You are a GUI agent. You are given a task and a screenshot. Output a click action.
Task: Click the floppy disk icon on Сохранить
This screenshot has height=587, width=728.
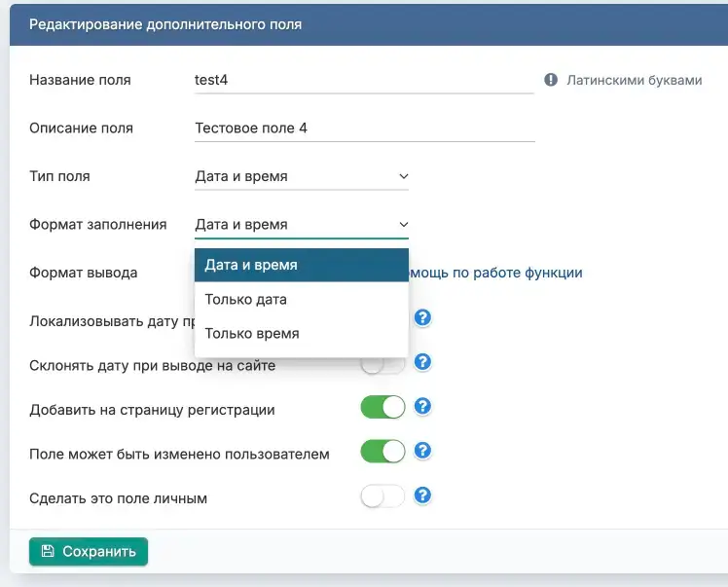pos(48,551)
